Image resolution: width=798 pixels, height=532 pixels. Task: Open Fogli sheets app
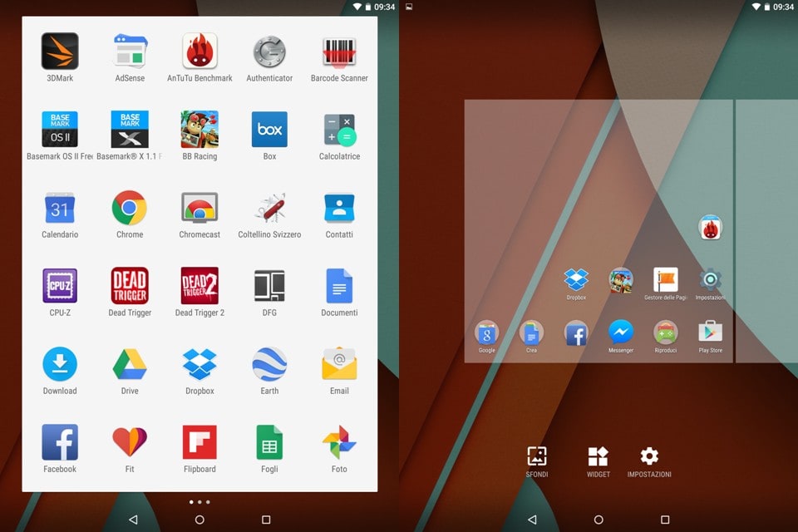point(269,442)
